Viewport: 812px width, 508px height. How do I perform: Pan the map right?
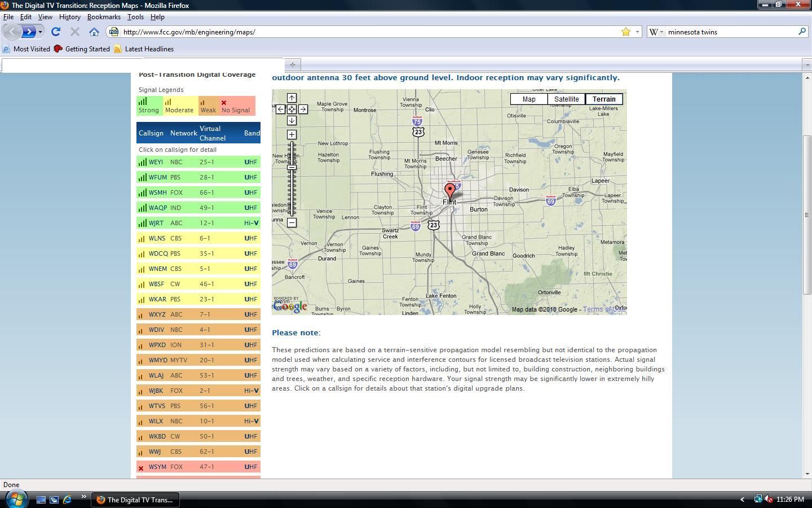point(303,109)
